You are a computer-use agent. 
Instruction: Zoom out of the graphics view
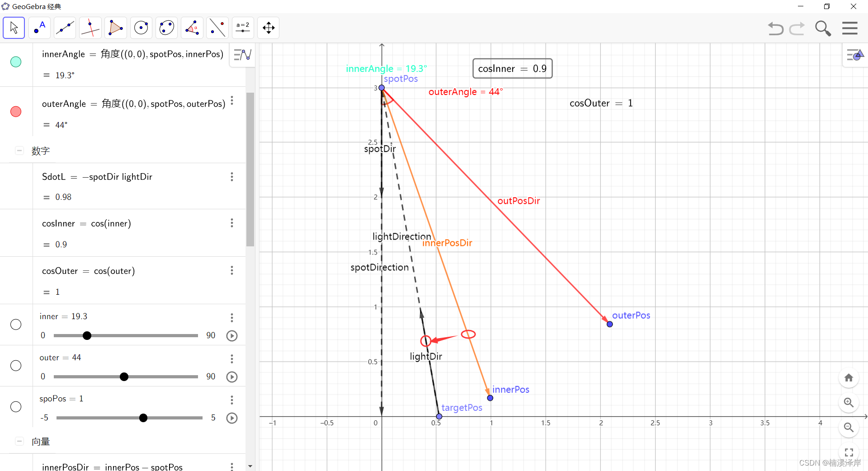coord(849,427)
